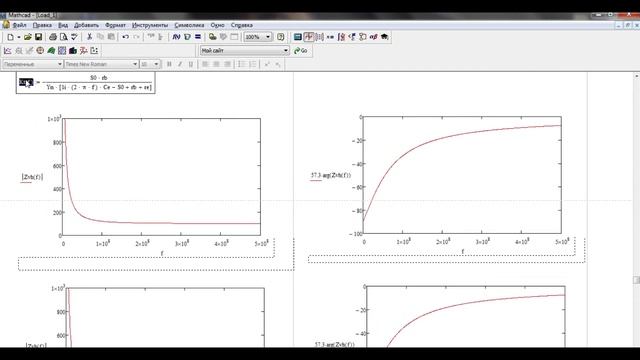This screenshot has width=640, height=360.
Task: Insert a polar plot
Action: [x=40, y=51]
